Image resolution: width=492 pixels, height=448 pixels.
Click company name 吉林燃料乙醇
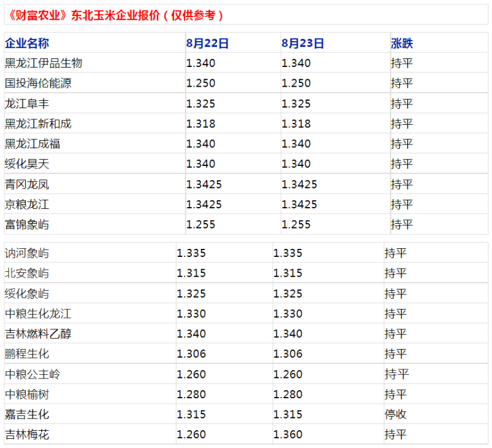point(38,334)
